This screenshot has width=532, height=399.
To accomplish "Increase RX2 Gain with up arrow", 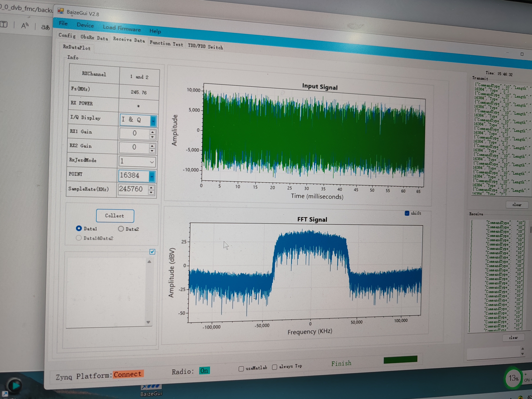I will 152,146.
